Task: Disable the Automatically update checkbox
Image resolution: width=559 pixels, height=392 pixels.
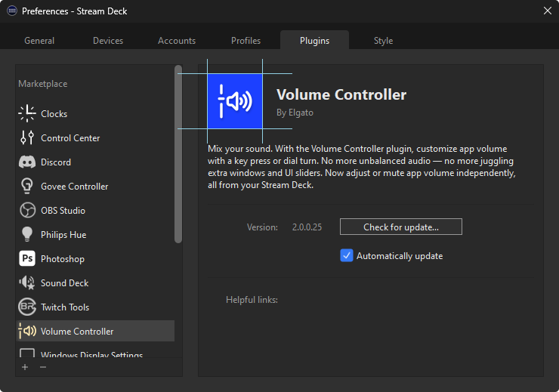Action: [347, 255]
